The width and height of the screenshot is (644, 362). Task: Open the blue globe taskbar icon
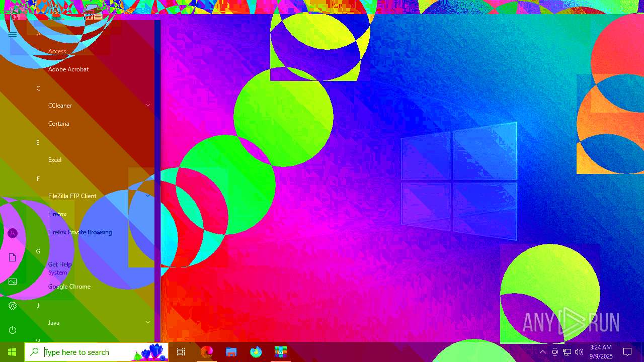pos(256,352)
